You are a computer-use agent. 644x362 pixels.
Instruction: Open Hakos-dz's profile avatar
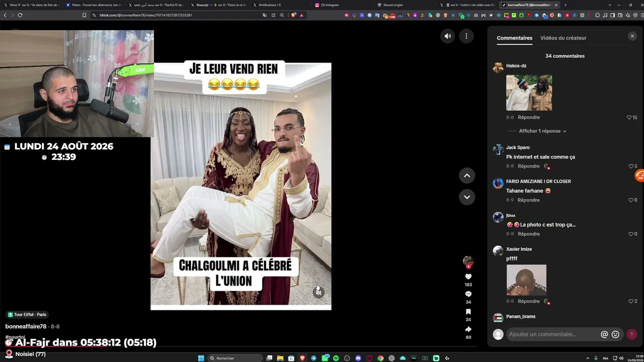(498, 68)
